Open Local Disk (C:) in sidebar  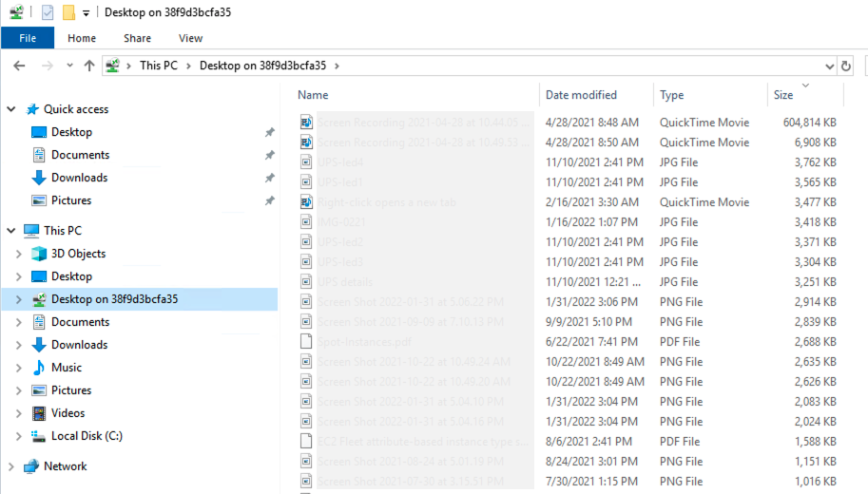pyautogui.click(x=87, y=436)
